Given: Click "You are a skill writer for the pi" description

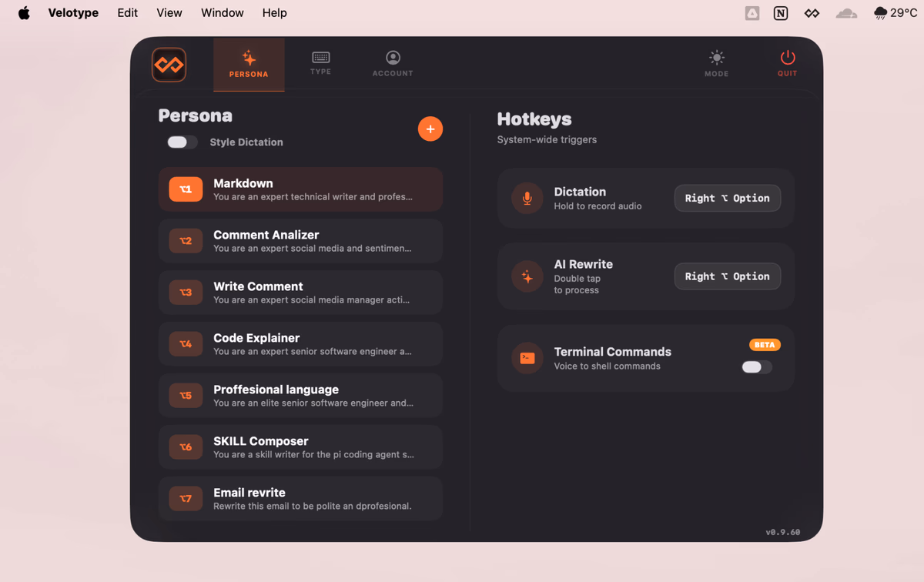Looking at the screenshot, I should pyautogui.click(x=313, y=455).
